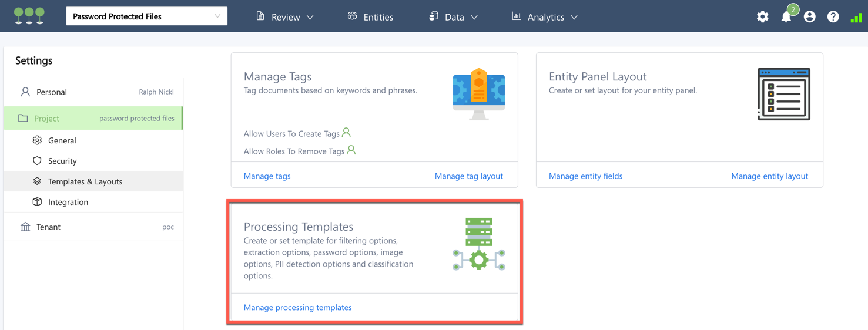Open Manage processing templates link
This screenshot has width=868, height=330.
[x=297, y=307]
